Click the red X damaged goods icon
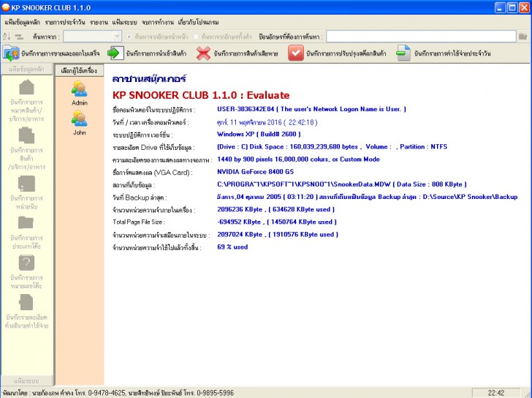The width and height of the screenshot is (532, 398). click(203, 53)
